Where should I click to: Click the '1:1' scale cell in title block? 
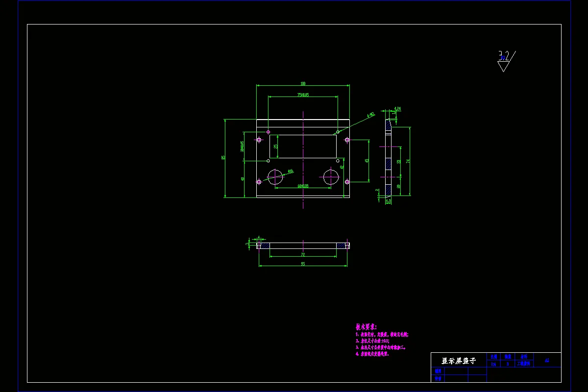(493, 364)
